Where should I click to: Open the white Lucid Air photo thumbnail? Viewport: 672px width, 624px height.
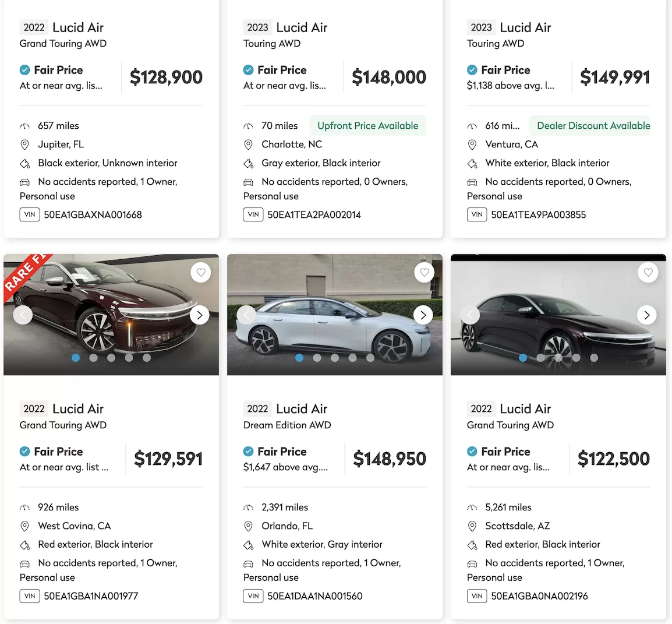335,315
